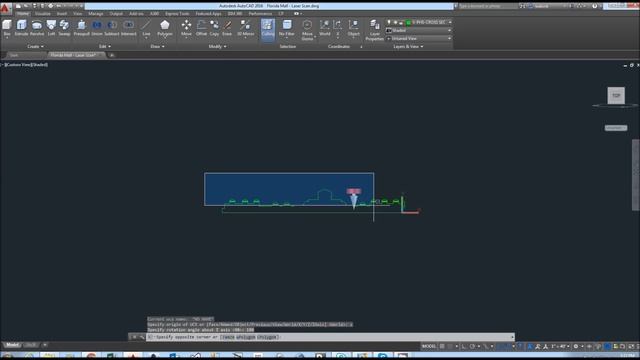The height and width of the screenshot is (360, 640).
Task: Select the Polygon drawing tool
Action: point(164,28)
